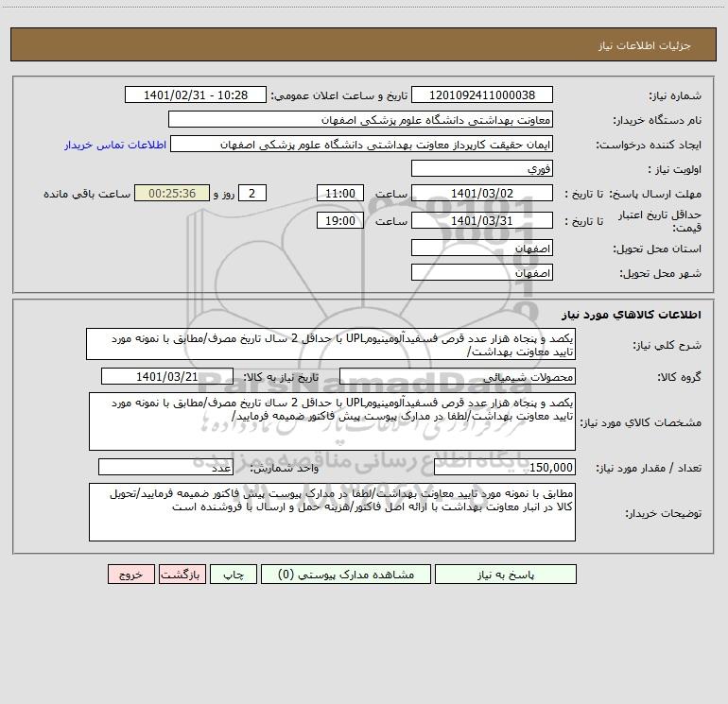Click the مشخصات کالای مورد نیاز text area
The image size is (728, 704).
click(332, 421)
